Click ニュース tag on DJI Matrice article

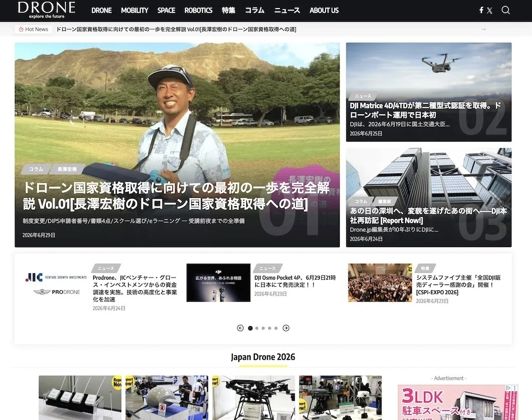[x=363, y=96]
